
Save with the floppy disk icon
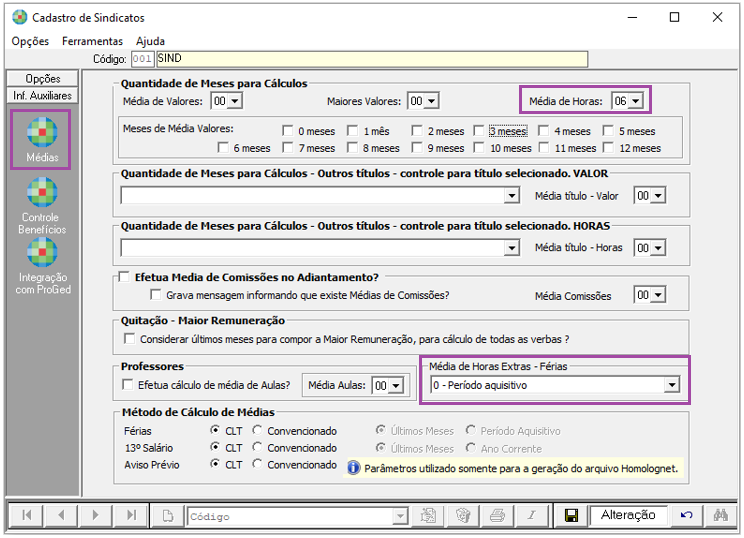coord(571,515)
